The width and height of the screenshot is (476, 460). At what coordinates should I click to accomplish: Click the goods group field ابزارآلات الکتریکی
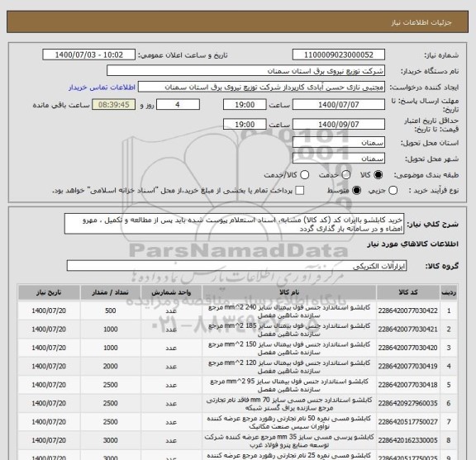[x=236, y=266]
